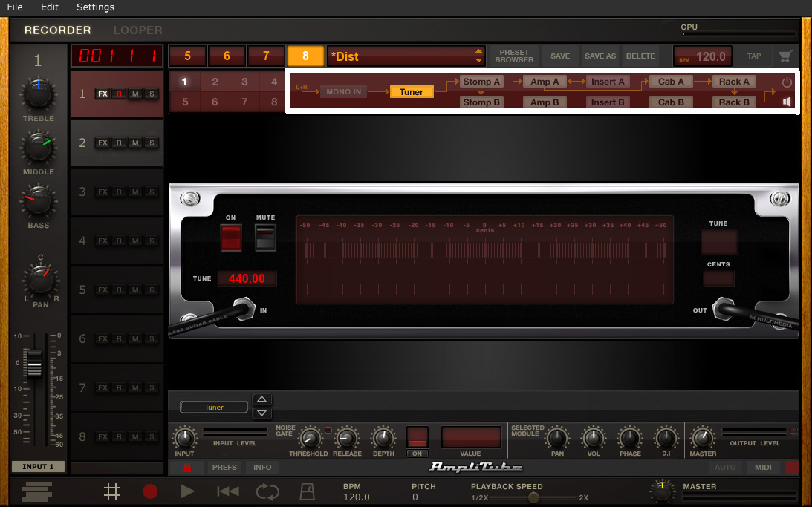
Task: Click the Middle knob
Action: (x=39, y=148)
